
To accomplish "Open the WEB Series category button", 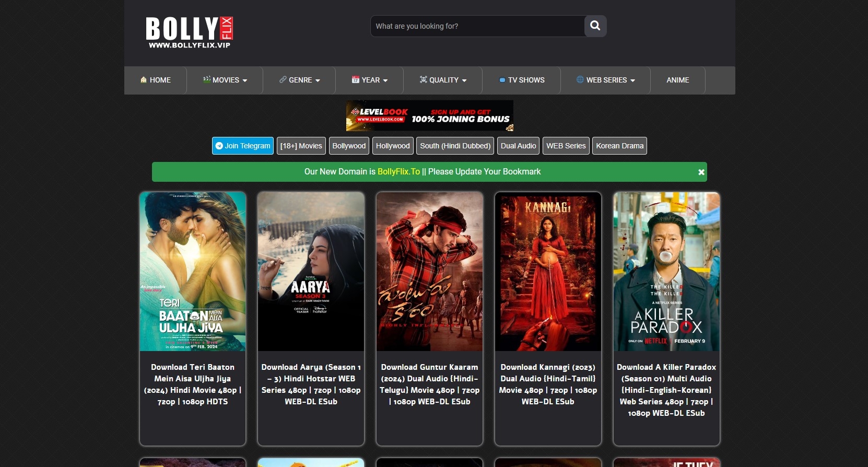I will (566, 146).
